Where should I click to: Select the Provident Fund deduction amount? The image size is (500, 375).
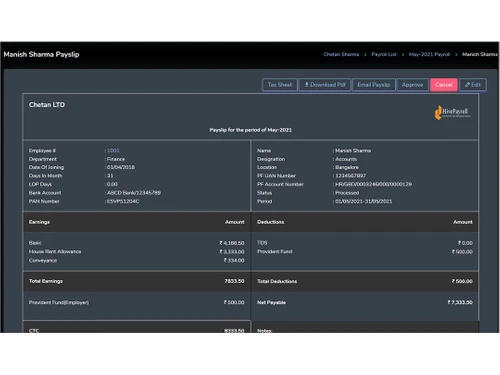[x=462, y=252]
